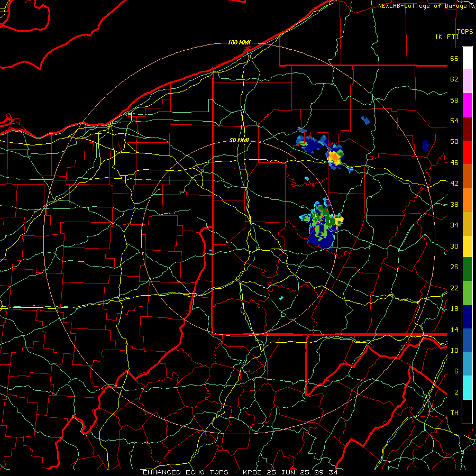Click the light green 22 kft swatch
This screenshot has height=476, width=476.
point(467,293)
